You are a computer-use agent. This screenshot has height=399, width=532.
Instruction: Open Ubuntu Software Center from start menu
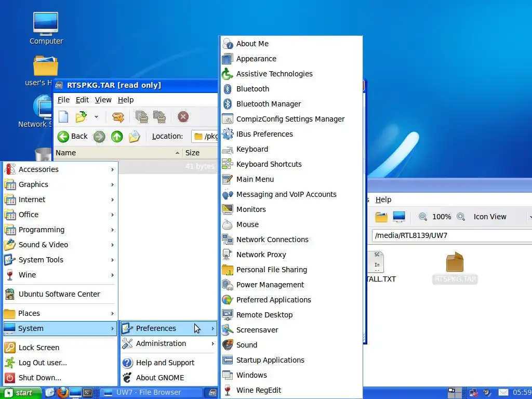point(60,294)
